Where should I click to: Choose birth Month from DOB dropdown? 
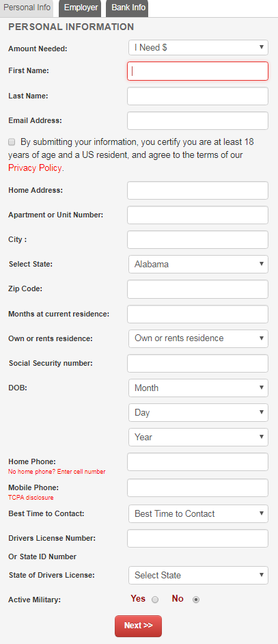coord(198,388)
